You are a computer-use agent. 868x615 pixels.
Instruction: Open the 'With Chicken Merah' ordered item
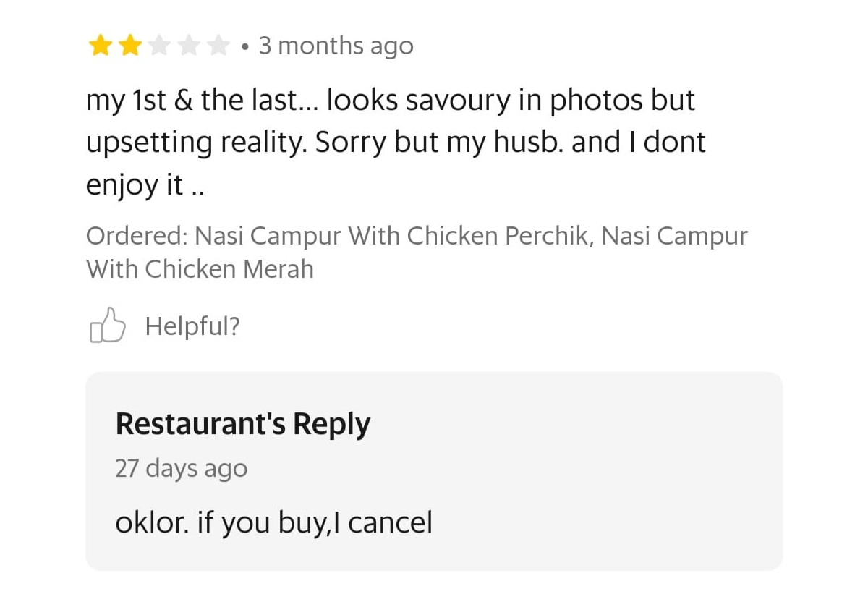200,269
